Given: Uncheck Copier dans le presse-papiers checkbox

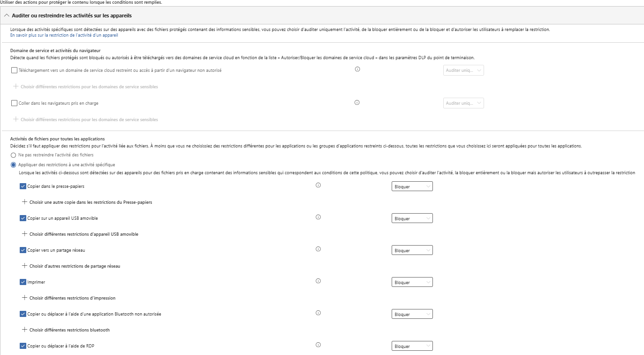Looking at the screenshot, I should click(x=23, y=186).
